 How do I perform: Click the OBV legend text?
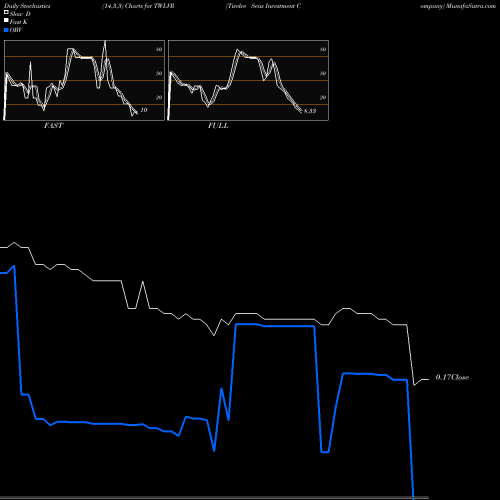[x=16, y=30]
